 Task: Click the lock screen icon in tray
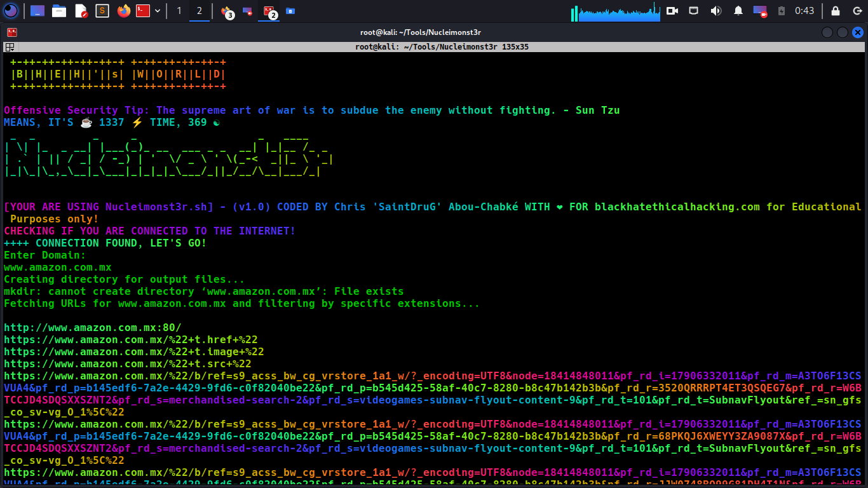click(x=835, y=11)
